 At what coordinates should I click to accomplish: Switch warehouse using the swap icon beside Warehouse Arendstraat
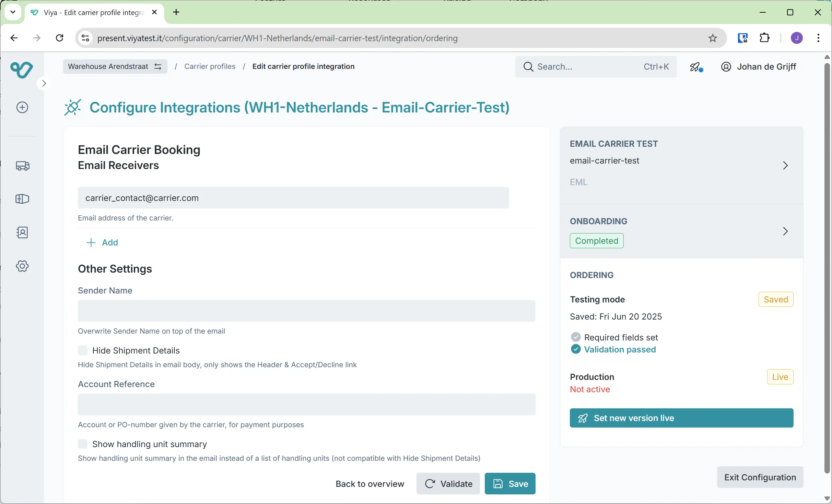[x=157, y=67]
